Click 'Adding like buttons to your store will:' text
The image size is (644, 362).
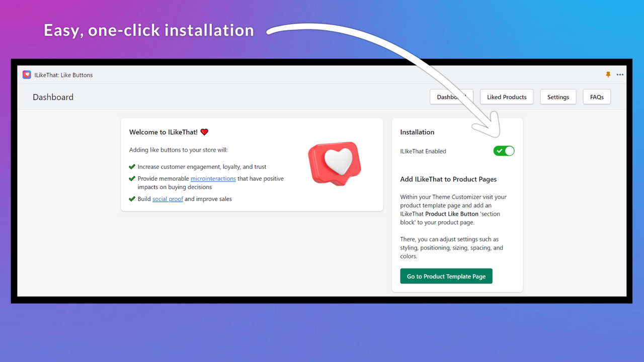click(178, 150)
